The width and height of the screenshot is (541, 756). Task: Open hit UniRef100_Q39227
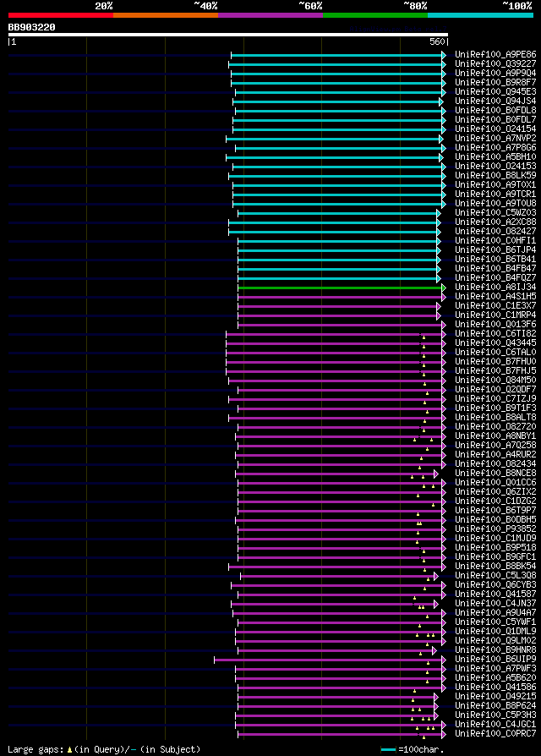pyautogui.click(x=495, y=63)
